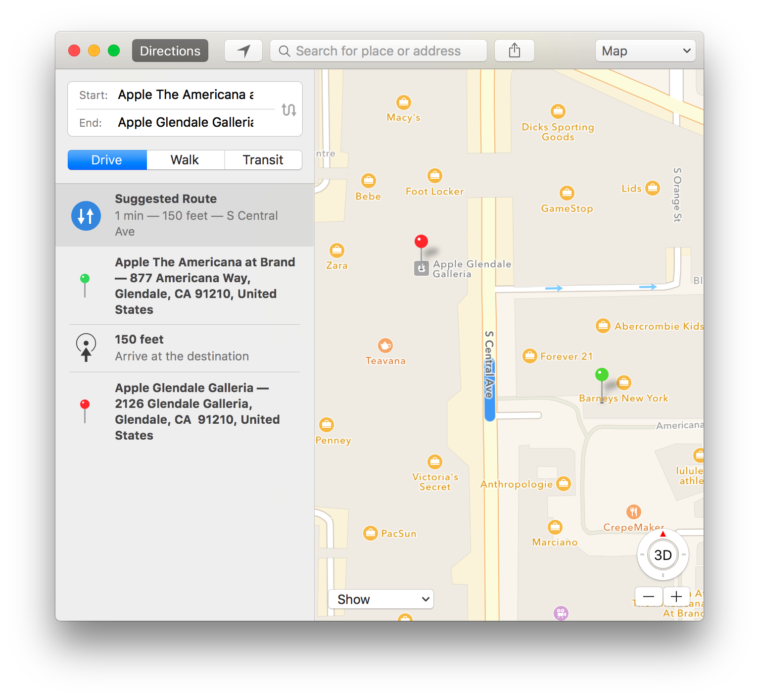The height and width of the screenshot is (700, 759).
Task: Select the Forever 21 store pin
Action: click(530, 355)
